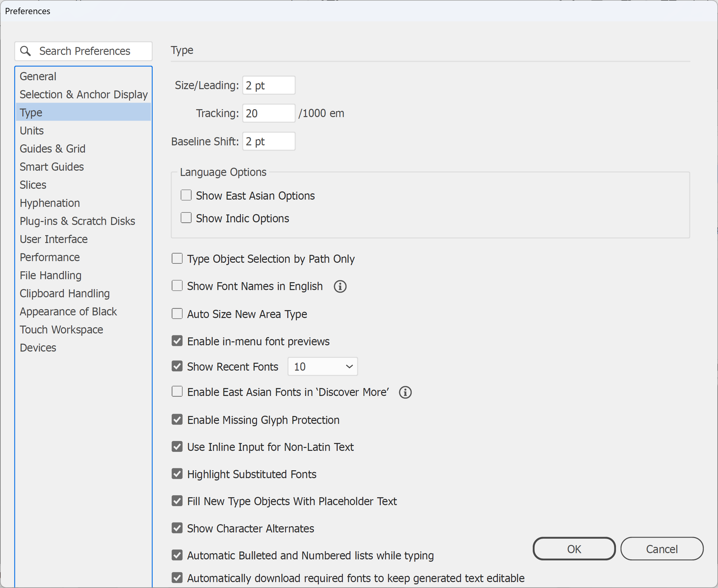Screen dimensions: 718x588
Task: Enable Auto Size New Area Type
Action: [177, 314]
